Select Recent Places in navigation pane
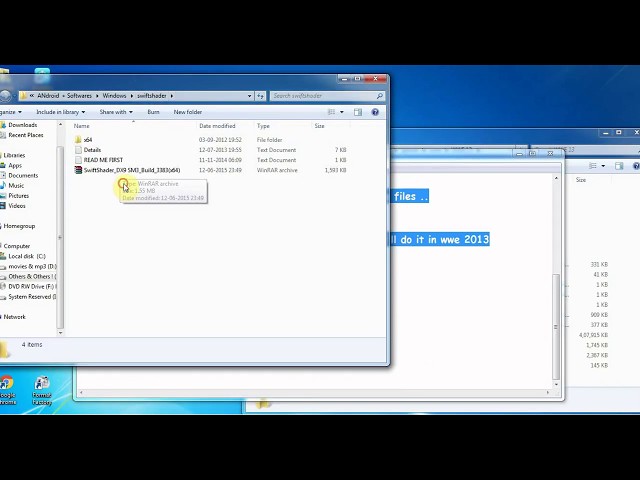 pos(26,135)
